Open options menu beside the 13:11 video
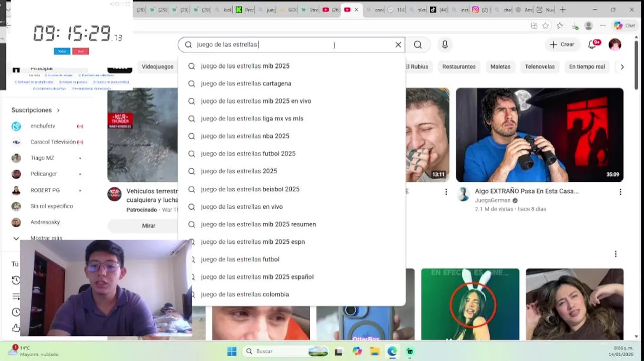The height and width of the screenshot is (361, 644). 446,192
